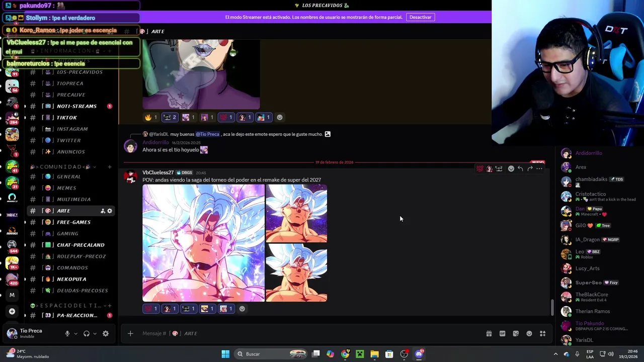644x362 pixels.
Task: Open MULTIMEDIA channel
Action: tap(71, 200)
